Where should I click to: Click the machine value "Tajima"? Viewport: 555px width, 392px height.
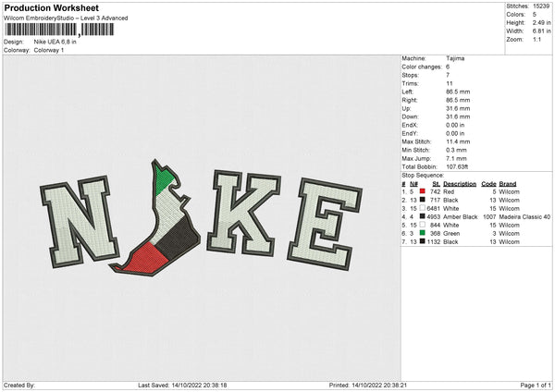455,58
